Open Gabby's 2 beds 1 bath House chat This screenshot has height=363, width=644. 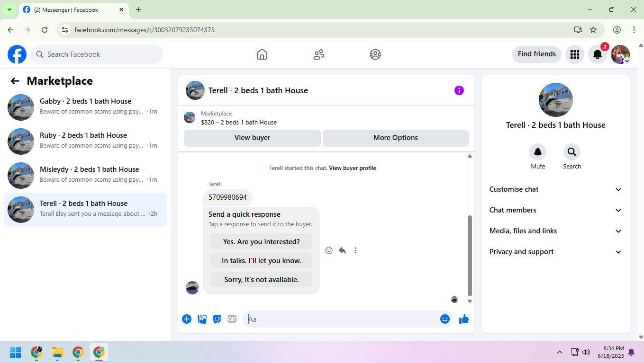click(85, 107)
